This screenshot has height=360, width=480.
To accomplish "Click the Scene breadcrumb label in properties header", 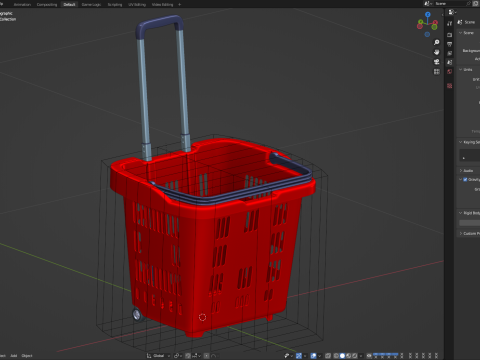I will click(470, 22).
